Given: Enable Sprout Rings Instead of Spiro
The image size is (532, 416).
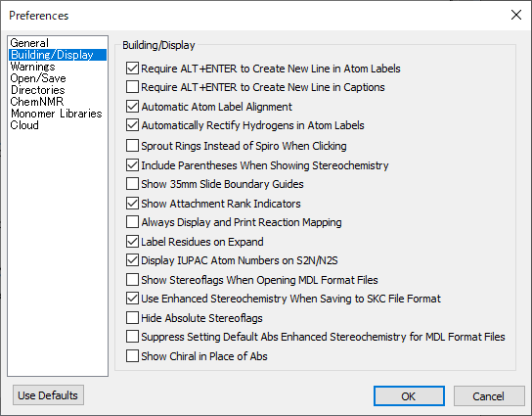Looking at the screenshot, I should pyautogui.click(x=132, y=146).
